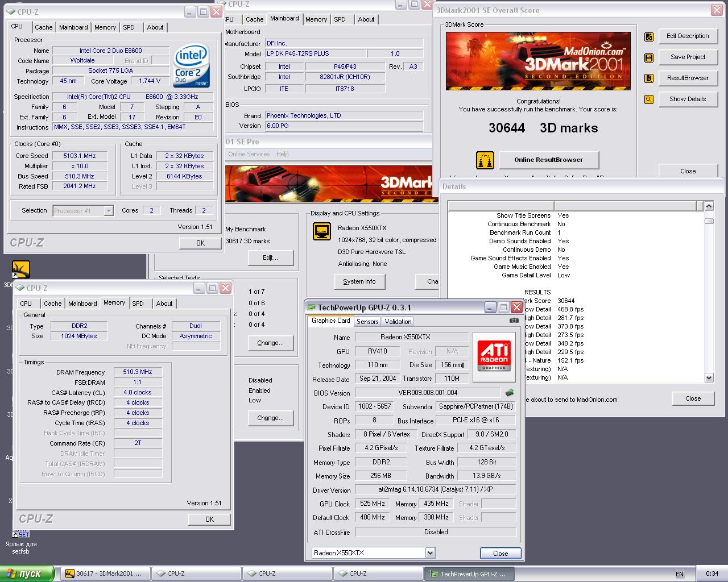
Task: Click the System Info button
Action: pyautogui.click(x=359, y=281)
